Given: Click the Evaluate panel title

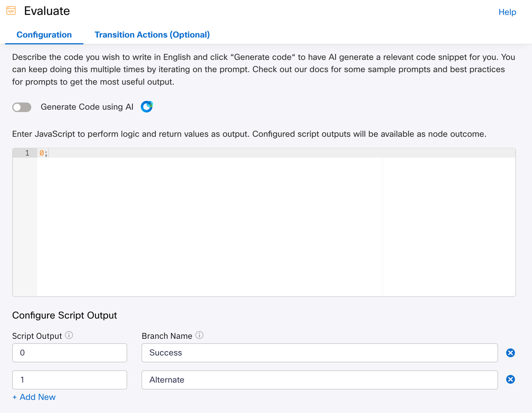Looking at the screenshot, I should point(47,11).
